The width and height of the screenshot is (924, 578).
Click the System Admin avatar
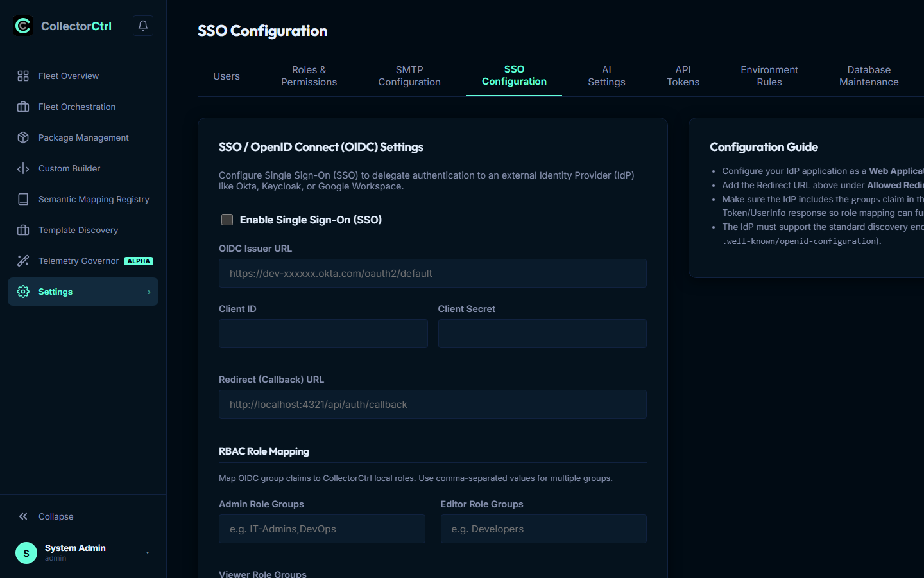pyautogui.click(x=26, y=553)
